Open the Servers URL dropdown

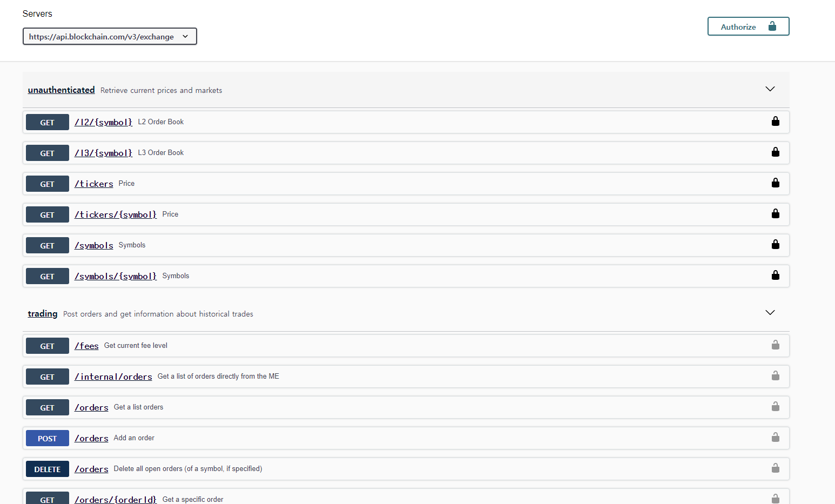pos(110,36)
